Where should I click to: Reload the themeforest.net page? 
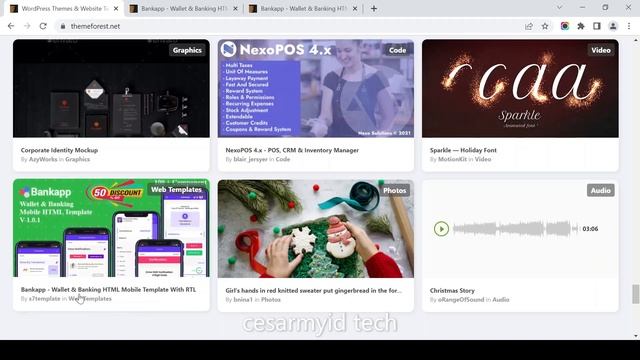(43, 26)
